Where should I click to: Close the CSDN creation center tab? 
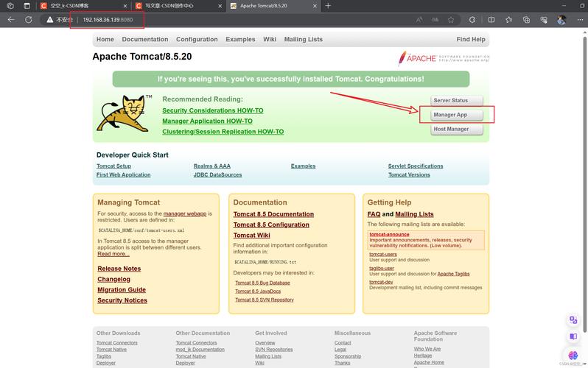(220, 6)
